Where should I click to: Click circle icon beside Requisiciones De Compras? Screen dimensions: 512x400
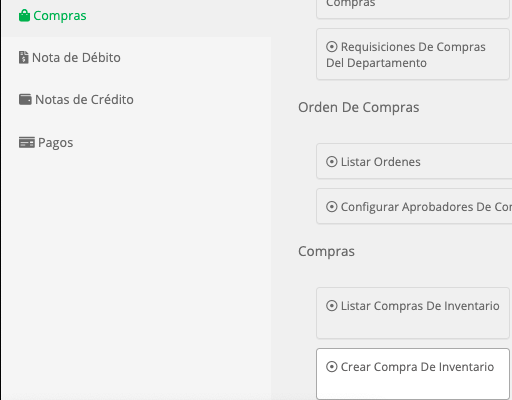[332, 47]
